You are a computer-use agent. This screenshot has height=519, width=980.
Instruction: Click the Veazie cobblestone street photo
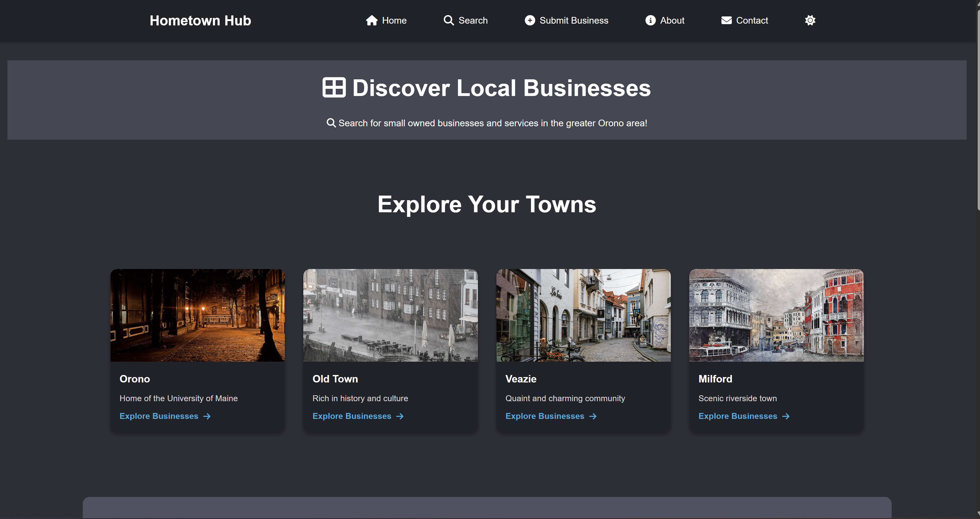click(583, 315)
